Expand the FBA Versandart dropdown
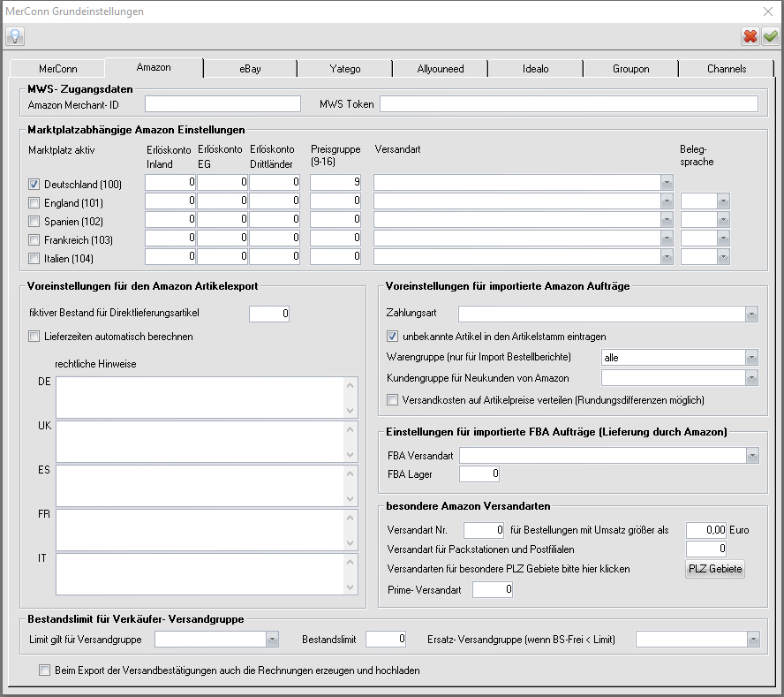The image size is (784, 697). coord(752,455)
